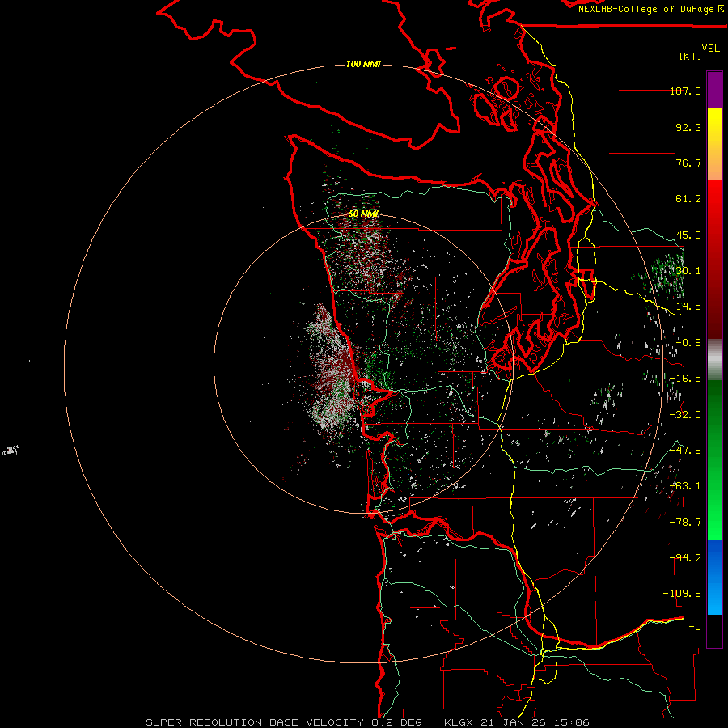Click the 92.3 velocity scale value
The height and width of the screenshot is (728, 728).
click(x=688, y=127)
